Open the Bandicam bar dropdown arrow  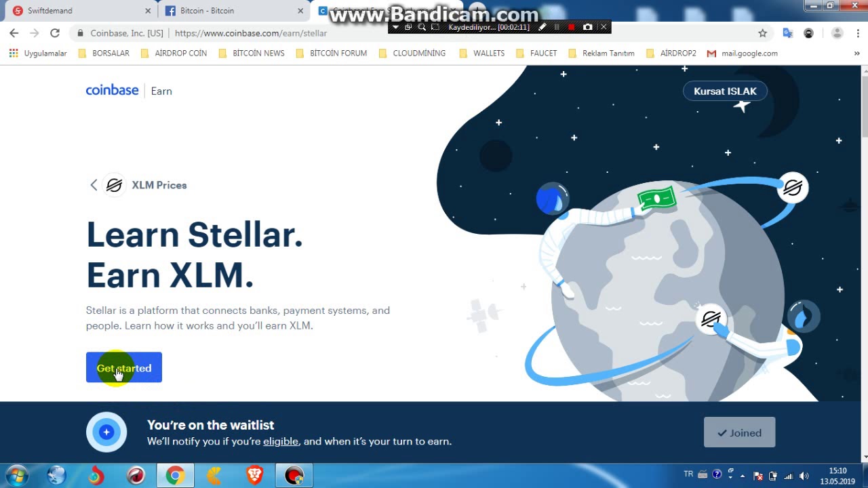[x=396, y=27]
